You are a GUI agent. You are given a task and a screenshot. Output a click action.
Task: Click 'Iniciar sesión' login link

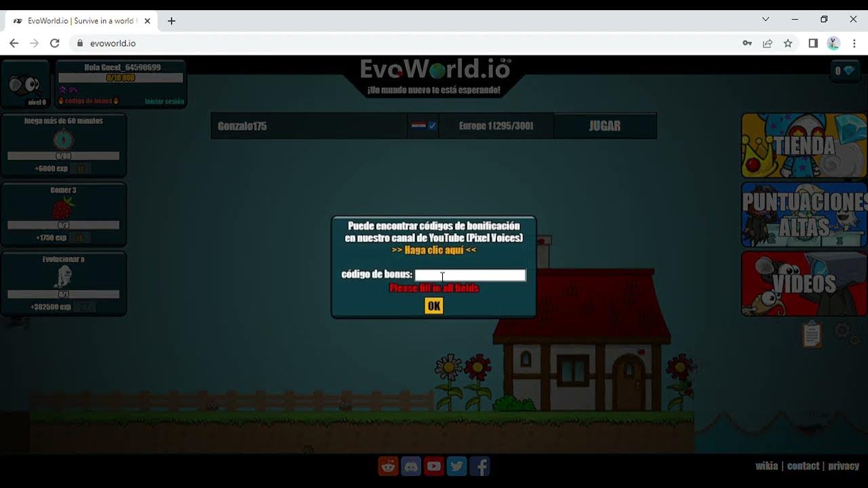tap(164, 102)
